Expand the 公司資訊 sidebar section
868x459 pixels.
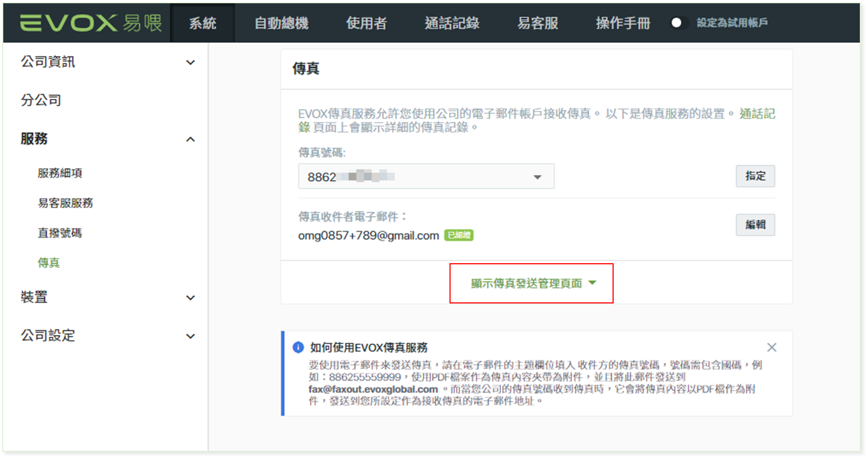pyautogui.click(x=108, y=62)
